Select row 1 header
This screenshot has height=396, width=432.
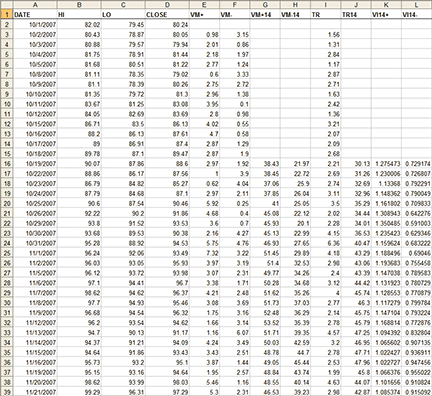[7, 14]
